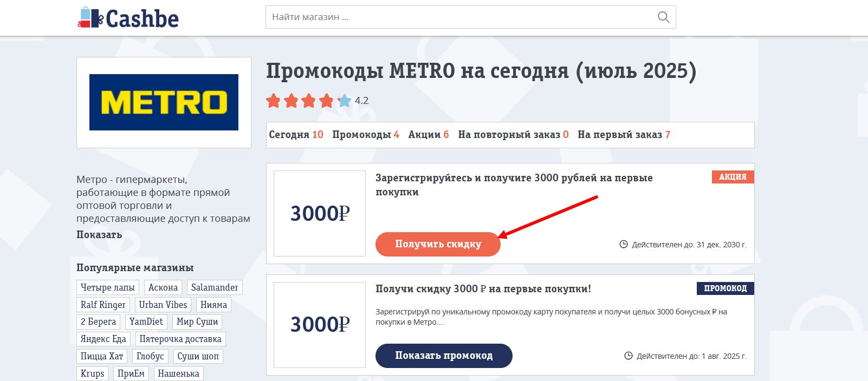Click the 'АКЦИЯ' badge on first offer
This screenshot has width=868, height=381.
pos(733,177)
